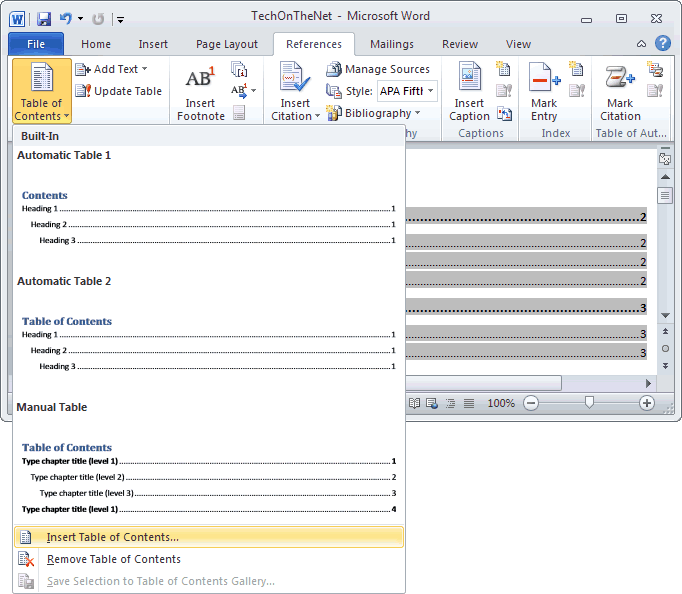Screen dimensions: 682x594
Task: Choose the Manual Table preview
Action: [x=209, y=462]
